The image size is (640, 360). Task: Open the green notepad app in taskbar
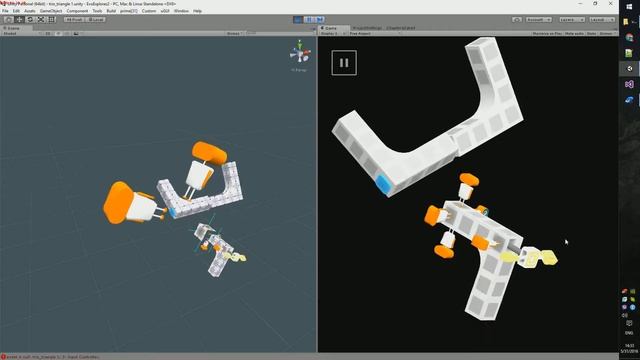(x=629, y=53)
